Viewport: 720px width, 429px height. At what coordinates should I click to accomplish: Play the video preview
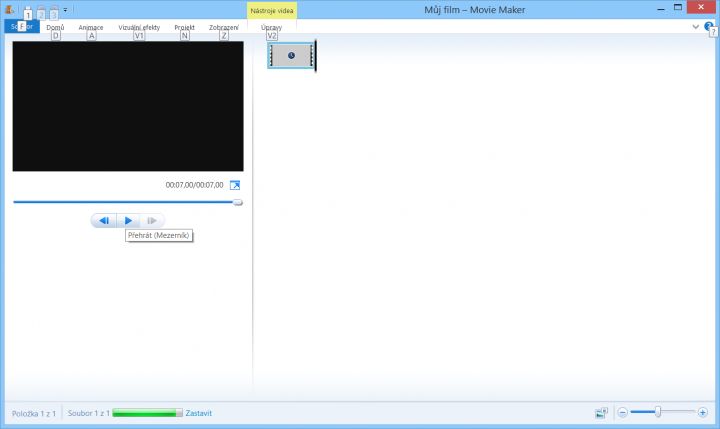tap(128, 220)
